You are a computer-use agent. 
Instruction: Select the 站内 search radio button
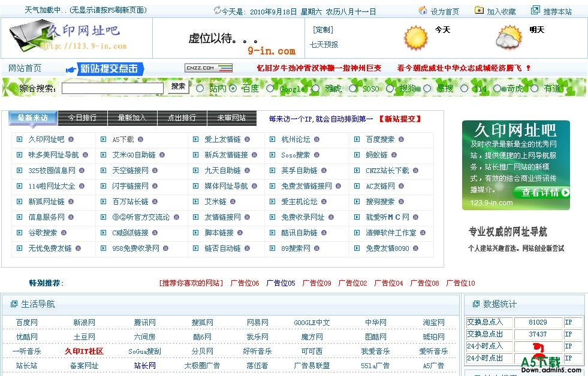tap(200, 89)
